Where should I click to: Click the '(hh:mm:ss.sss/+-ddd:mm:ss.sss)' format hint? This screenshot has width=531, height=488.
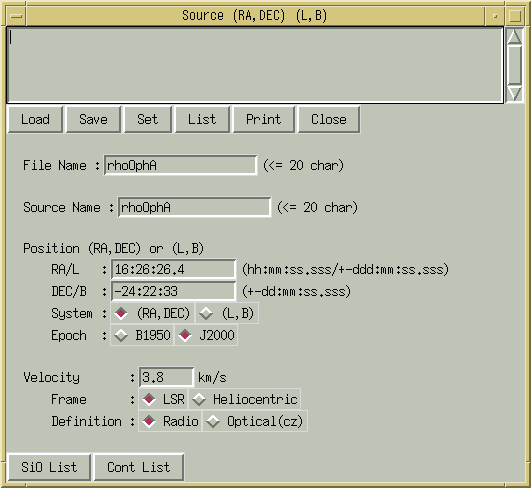pos(345,270)
